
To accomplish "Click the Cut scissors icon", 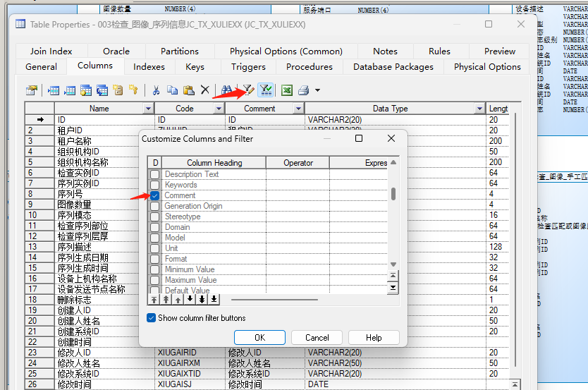I will [x=155, y=90].
